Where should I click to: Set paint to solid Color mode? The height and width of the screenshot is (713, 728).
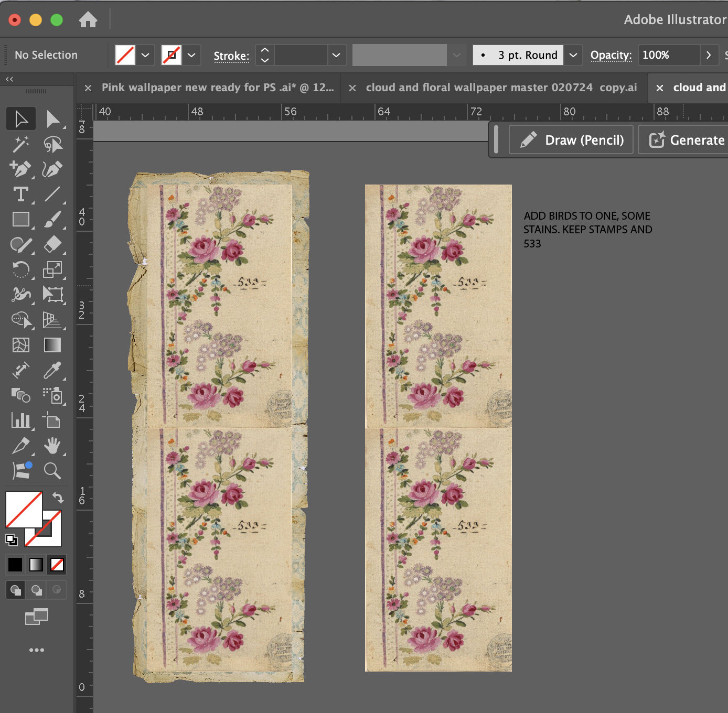coord(15,565)
